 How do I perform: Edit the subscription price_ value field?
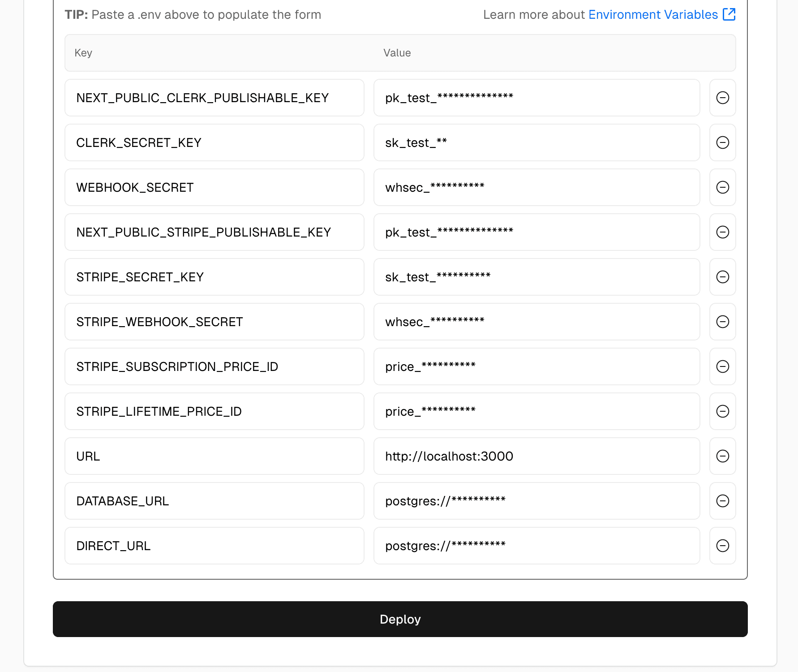[x=536, y=366]
